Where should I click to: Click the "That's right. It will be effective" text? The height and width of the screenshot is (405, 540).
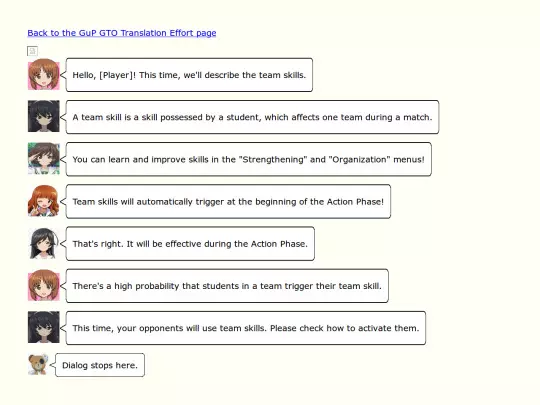[190, 244]
